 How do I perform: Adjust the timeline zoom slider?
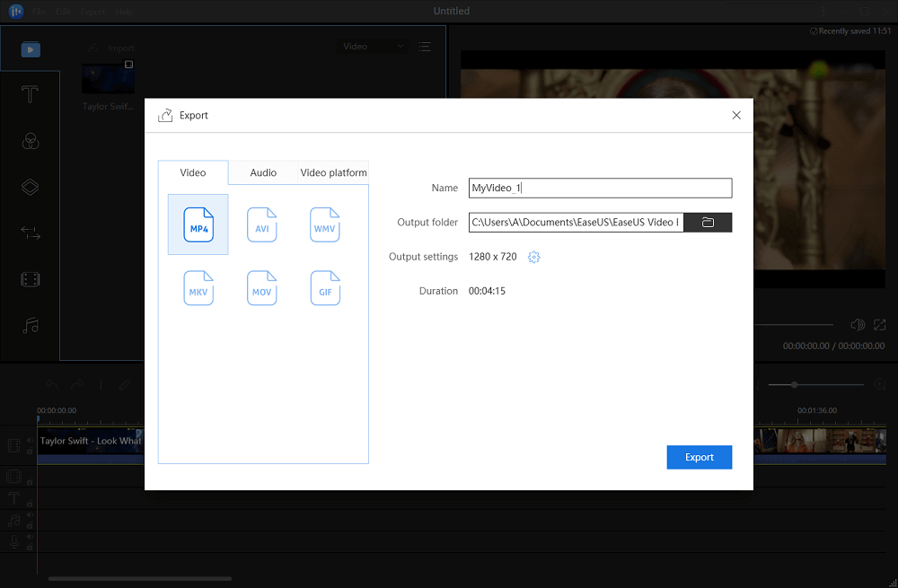pyautogui.click(x=795, y=384)
